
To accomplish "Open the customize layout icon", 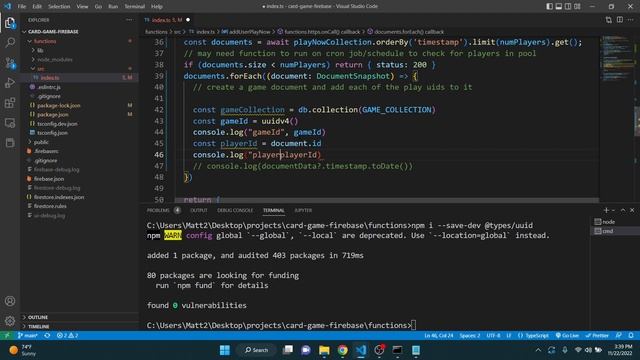I will 577,6.
